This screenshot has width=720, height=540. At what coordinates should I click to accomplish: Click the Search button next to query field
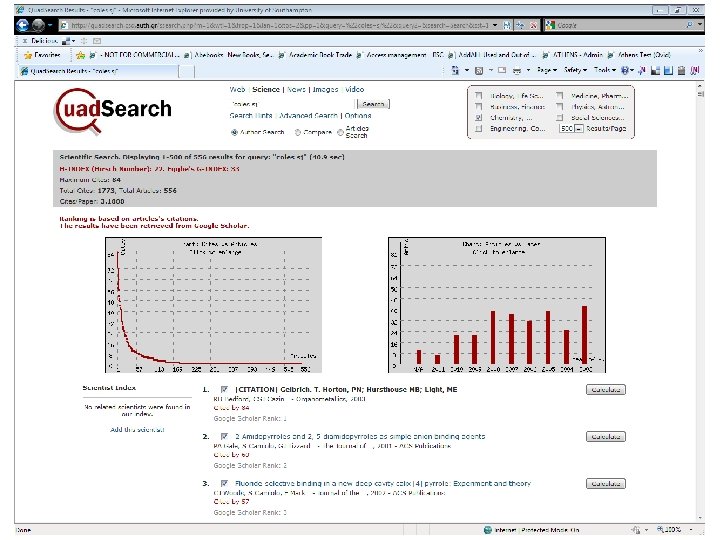(373, 104)
